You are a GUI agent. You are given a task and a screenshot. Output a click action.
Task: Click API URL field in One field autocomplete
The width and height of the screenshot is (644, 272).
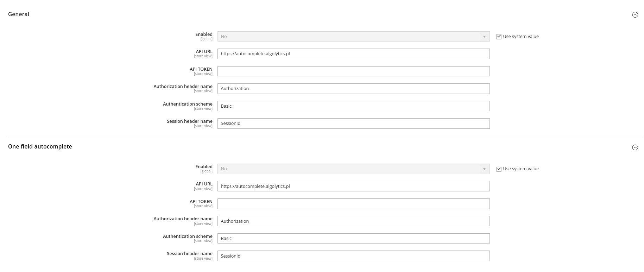353,186
